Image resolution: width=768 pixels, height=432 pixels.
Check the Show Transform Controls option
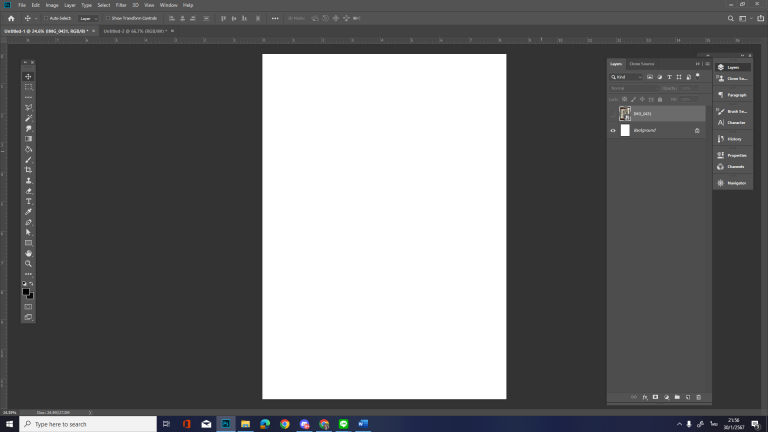coord(108,18)
